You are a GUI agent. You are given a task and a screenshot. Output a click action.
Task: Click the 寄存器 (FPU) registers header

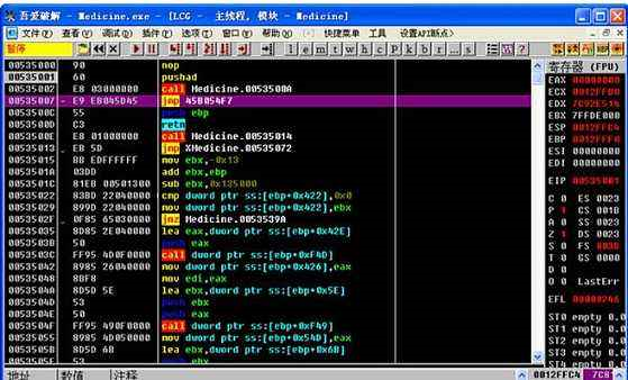584,66
